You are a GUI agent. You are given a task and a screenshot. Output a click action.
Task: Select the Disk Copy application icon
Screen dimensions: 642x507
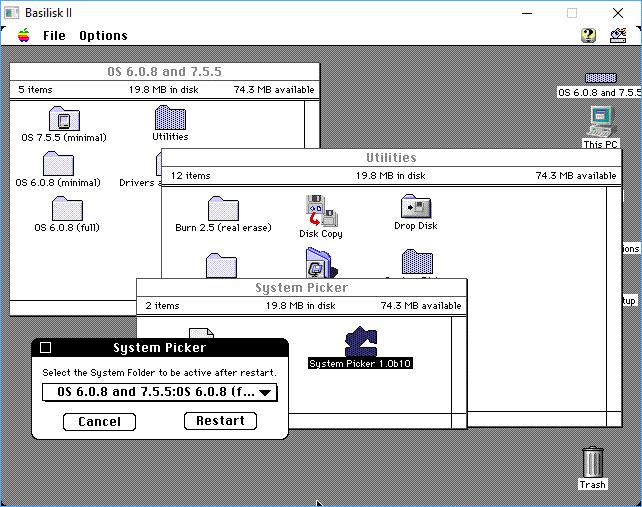[x=321, y=211]
